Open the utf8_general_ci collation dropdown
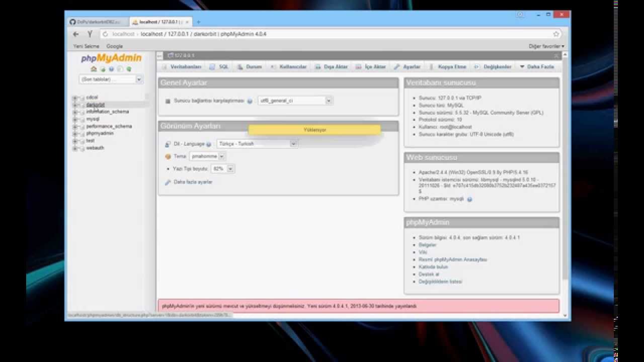 [295, 101]
